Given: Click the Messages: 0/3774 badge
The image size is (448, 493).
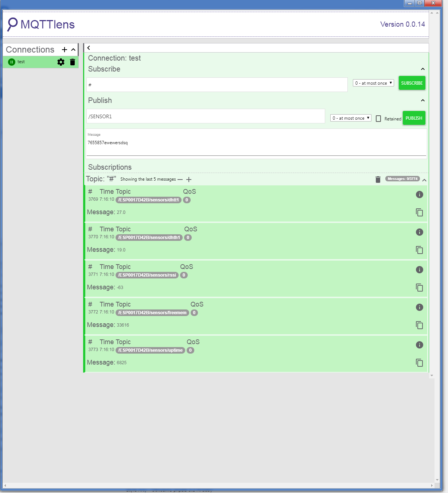Looking at the screenshot, I should click(403, 179).
